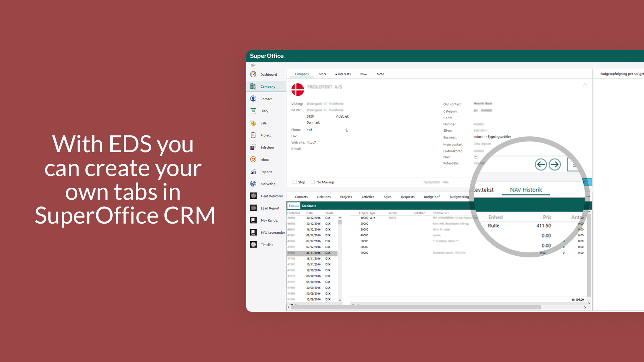This screenshot has height=362, width=644.
Task: Toggle the NAV checkbox
Action: pos(476,157)
